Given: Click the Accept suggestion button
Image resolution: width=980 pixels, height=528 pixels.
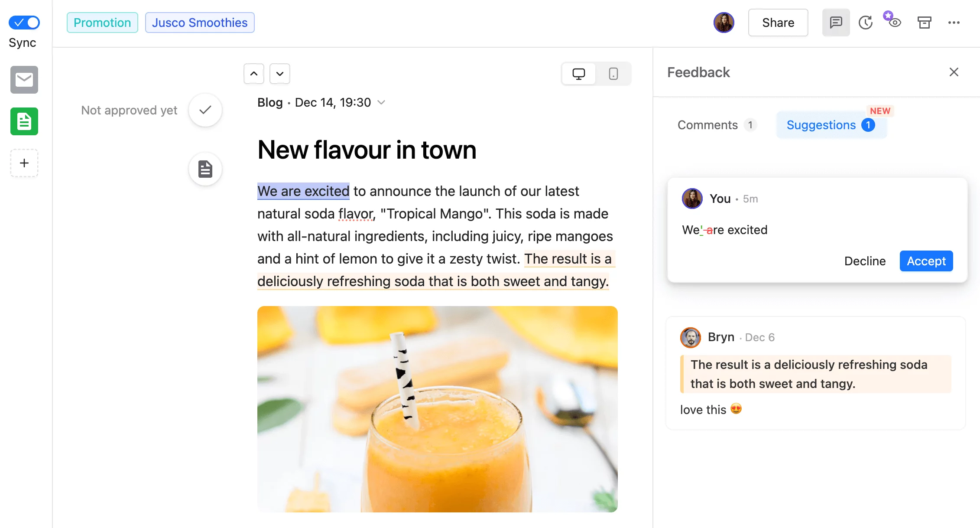Looking at the screenshot, I should [x=926, y=261].
